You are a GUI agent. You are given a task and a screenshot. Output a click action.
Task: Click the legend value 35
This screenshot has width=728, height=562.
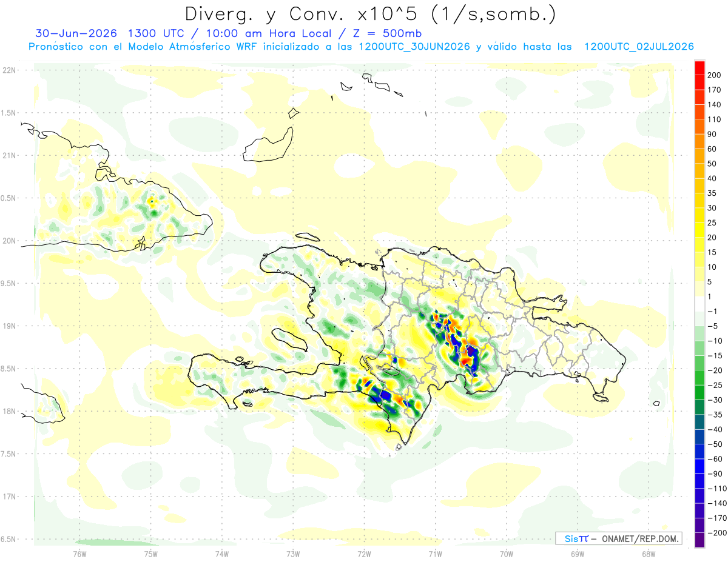(x=713, y=193)
